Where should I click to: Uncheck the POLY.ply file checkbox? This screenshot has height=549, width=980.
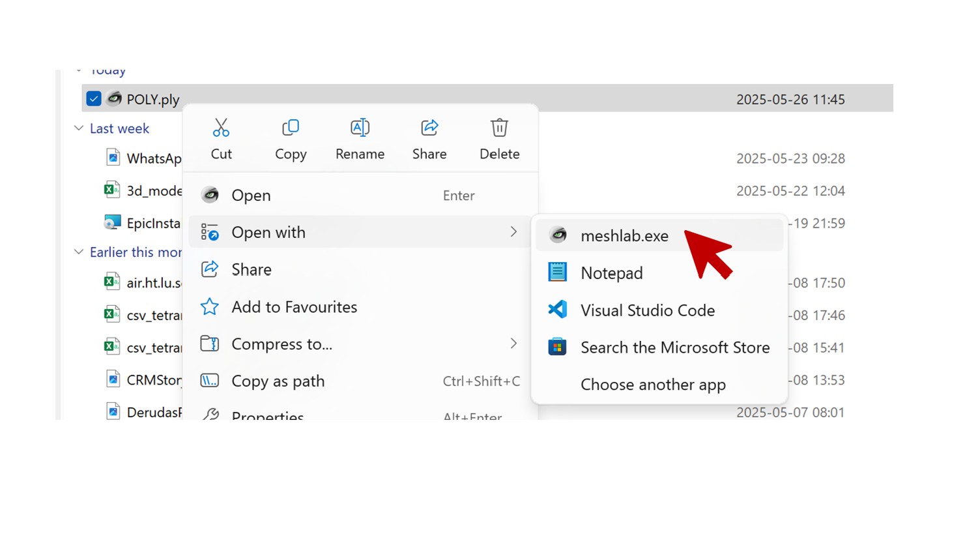point(94,98)
